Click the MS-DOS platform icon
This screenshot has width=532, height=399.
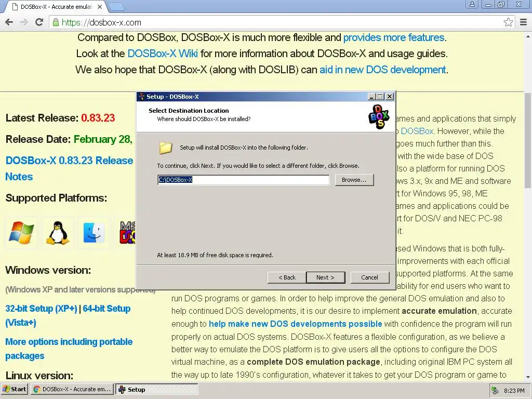[x=128, y=233]
